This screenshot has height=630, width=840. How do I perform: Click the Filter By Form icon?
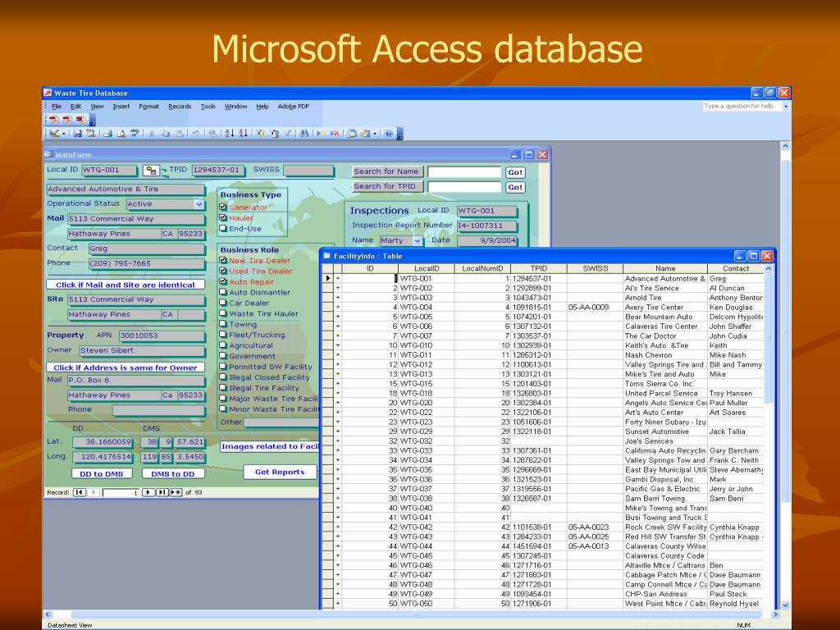pyautogui.click(x=274, y=134)
